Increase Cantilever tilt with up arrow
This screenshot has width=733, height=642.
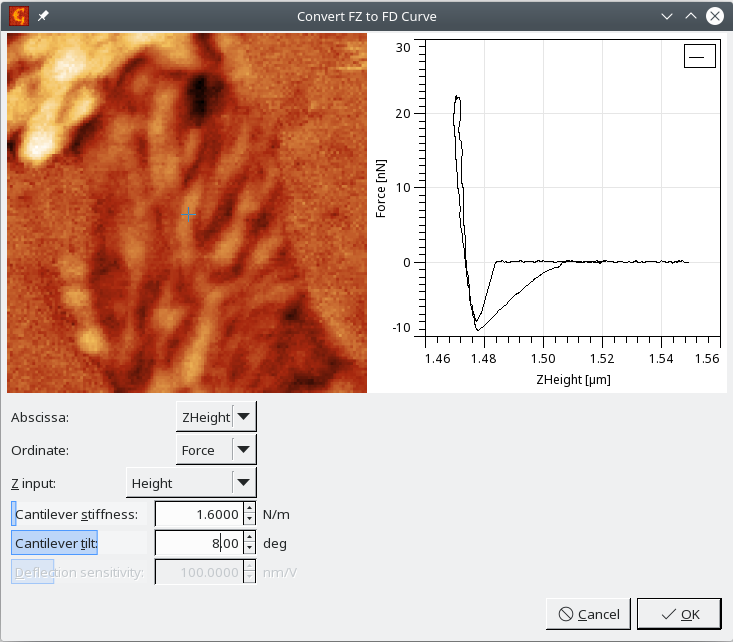tap(250, 537)
